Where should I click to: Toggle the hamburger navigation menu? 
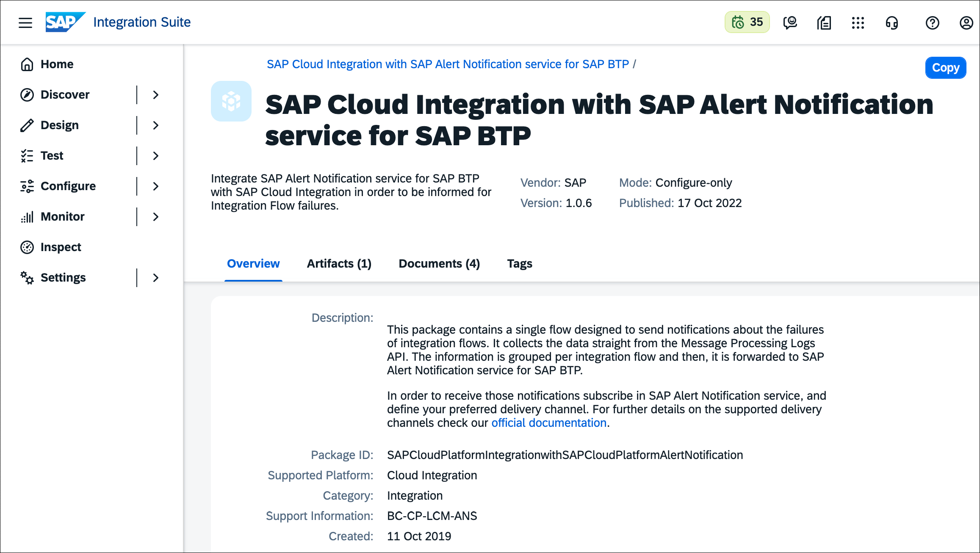tap(25, 22)
